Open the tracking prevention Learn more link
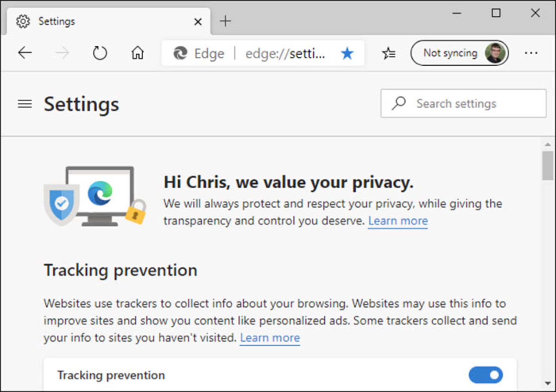556x392 pixels. click(270, 338)
